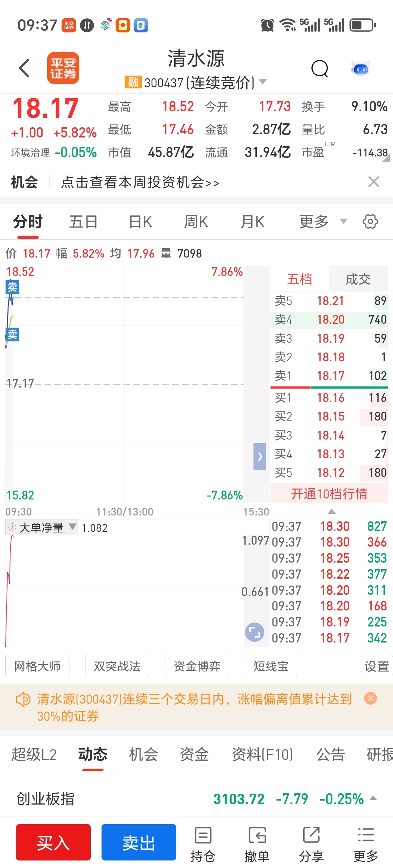
Task: Expand the 创业板指 index row arrow
Action: point(373,798)
